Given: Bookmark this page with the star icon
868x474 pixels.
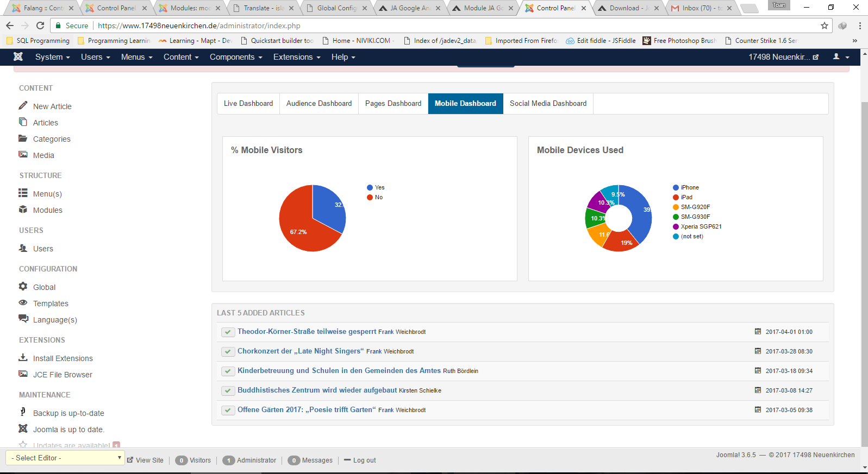Looking at the screenshot, I should 825,26.
